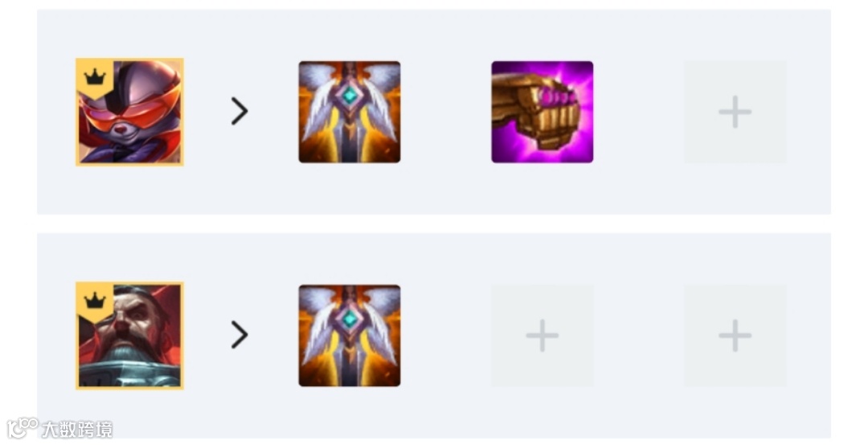Select the Teemo build row card background

click(x=433, y=112)
